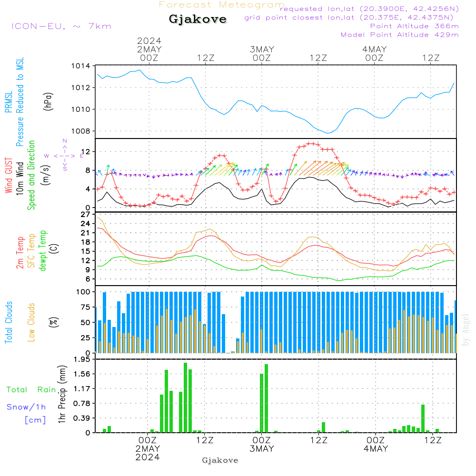Click the '4' value on the wind axis
This screenshot has height=476, width=476.
[x=88, y=189]
